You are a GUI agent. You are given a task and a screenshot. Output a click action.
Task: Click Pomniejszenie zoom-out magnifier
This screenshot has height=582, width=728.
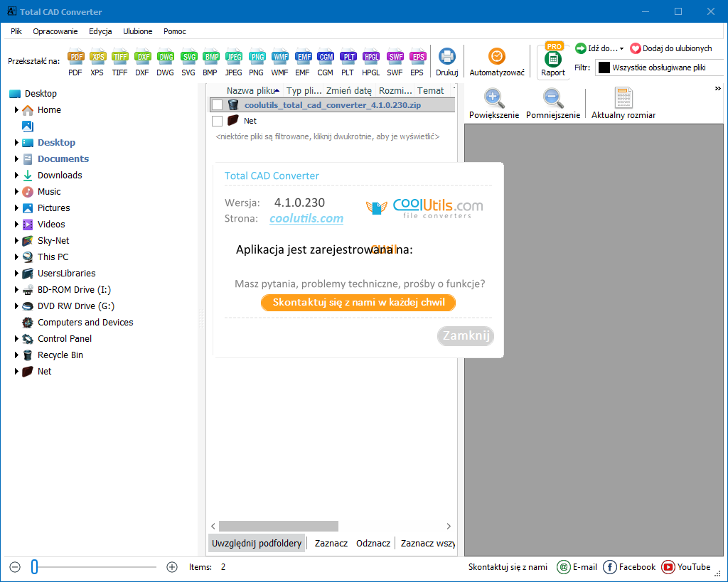pyautogui.click(x=552, y=97)
